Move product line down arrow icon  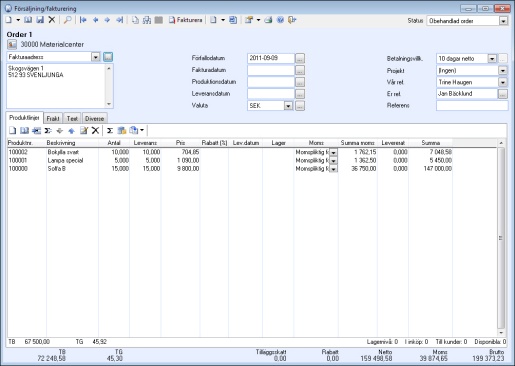[x=60, y=131]
